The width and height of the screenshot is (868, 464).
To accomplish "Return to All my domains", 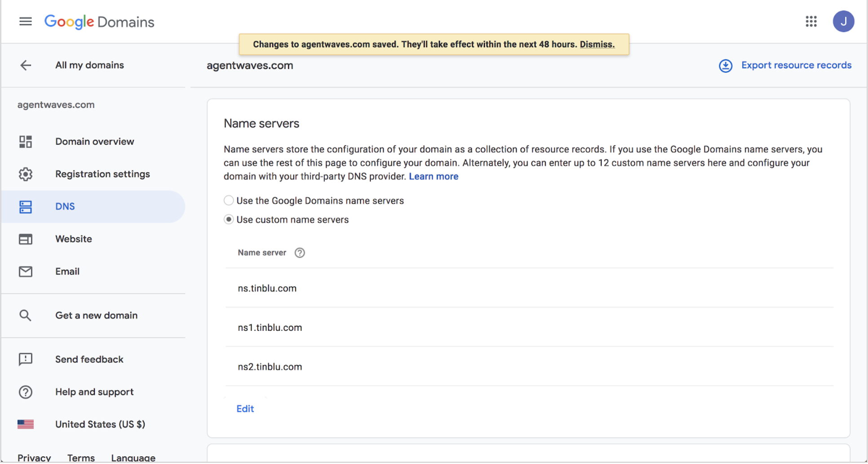I will pos(89,65).
